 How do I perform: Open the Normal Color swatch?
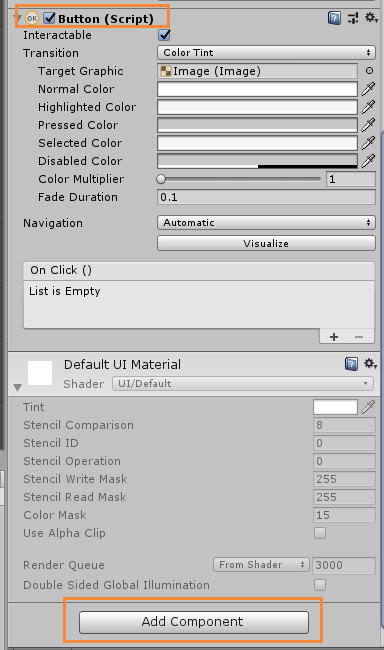tap(257, 89)
